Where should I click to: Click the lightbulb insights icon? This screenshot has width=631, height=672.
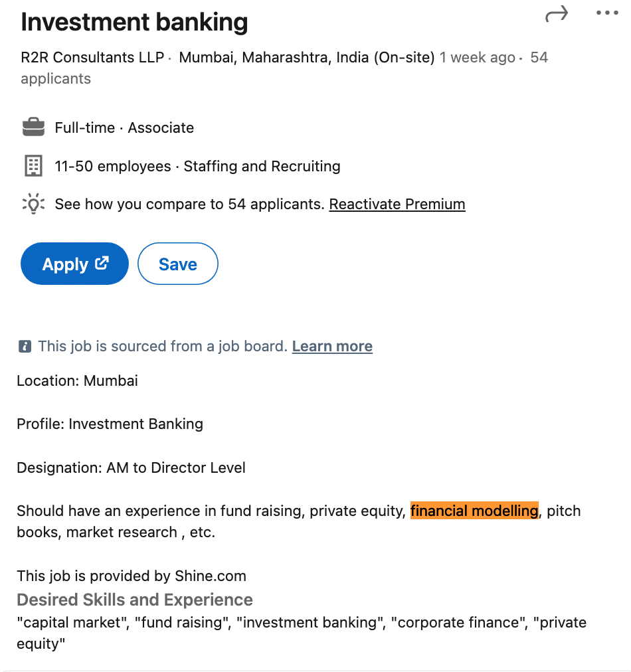[x=33, y=204]
